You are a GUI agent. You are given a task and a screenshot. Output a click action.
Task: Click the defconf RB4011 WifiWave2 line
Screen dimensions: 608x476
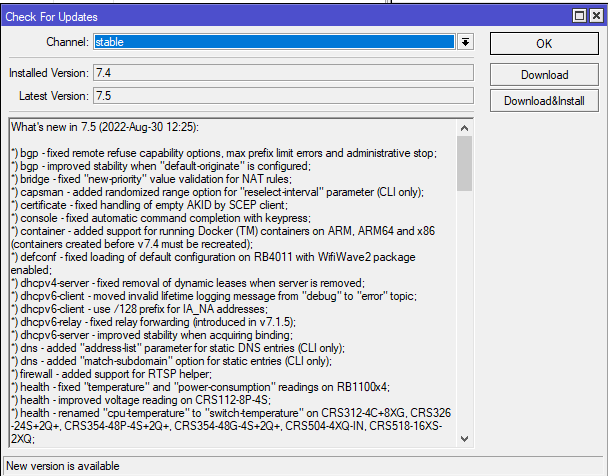[x=213, y=264]
